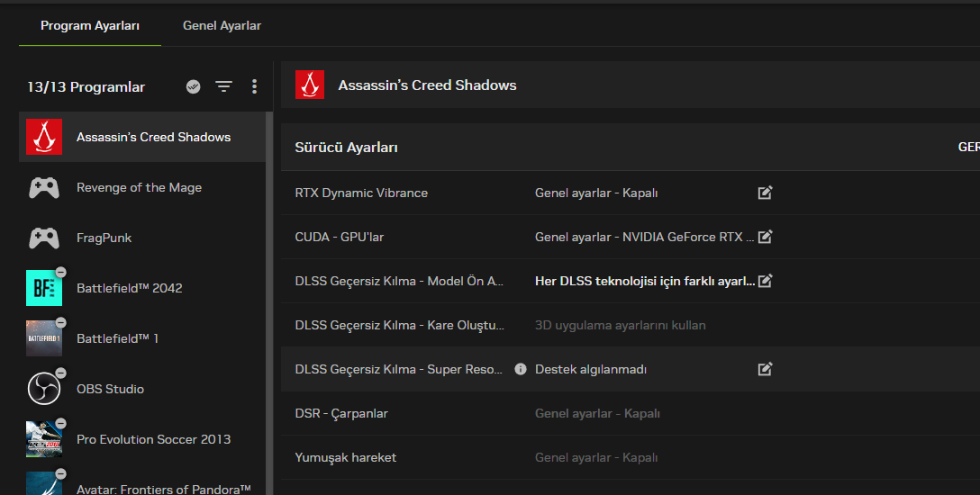Click '3D uygulama ayarlarını kullan' value
Image resolution: width=980 pixels, height=495 pixels.
tap(620, 325)
